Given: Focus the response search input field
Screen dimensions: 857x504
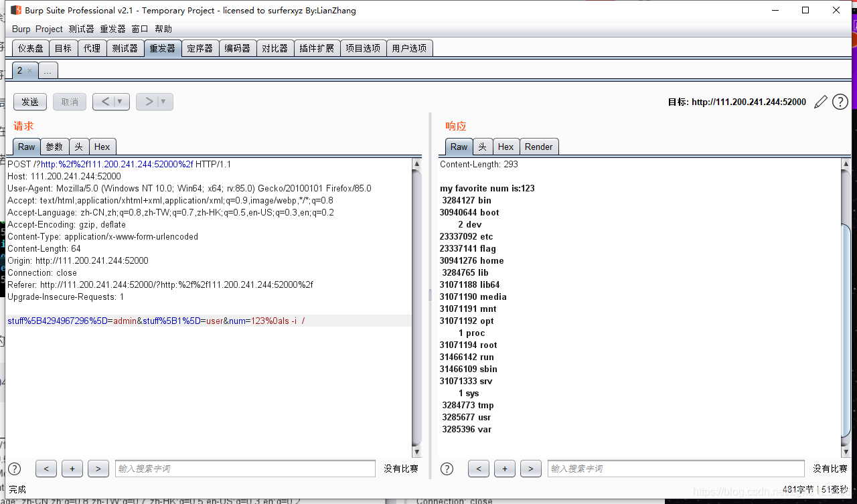Looking at the screenshot, I should (676, 469).
